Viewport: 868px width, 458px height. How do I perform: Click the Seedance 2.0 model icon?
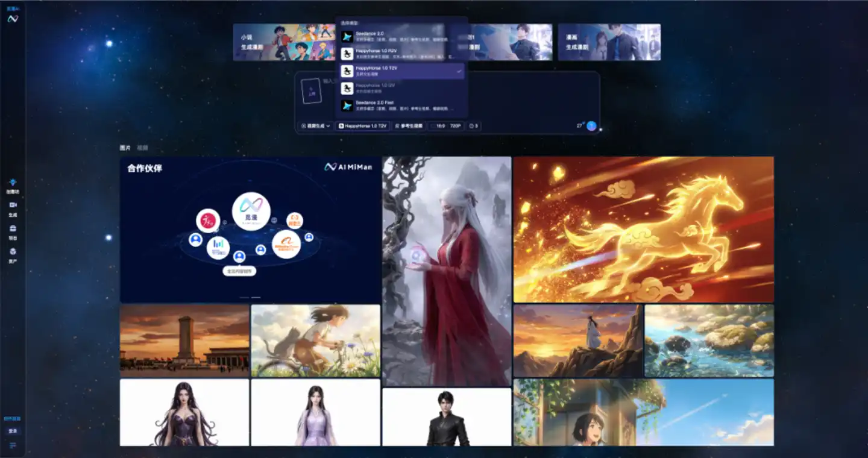(x=347, y=36)
